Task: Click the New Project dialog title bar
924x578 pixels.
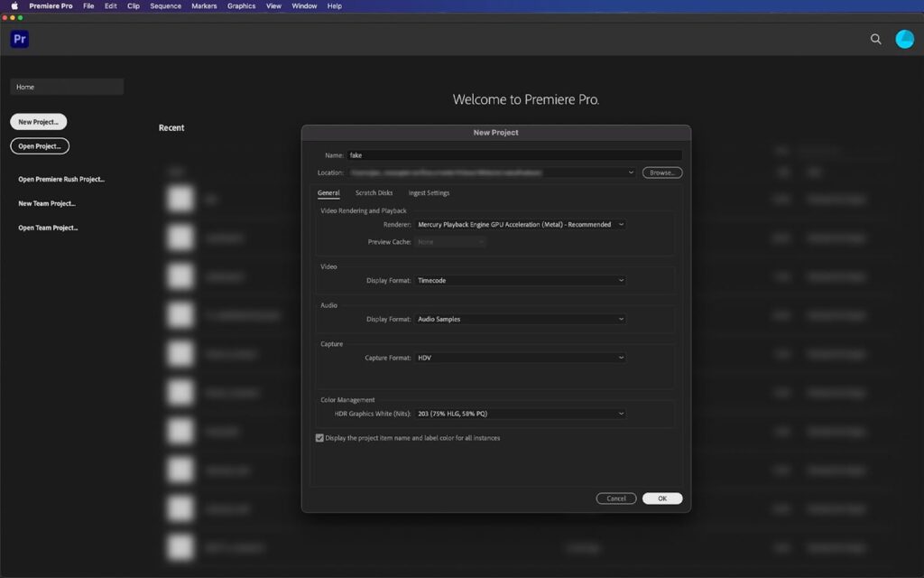Action: point(496,133)
